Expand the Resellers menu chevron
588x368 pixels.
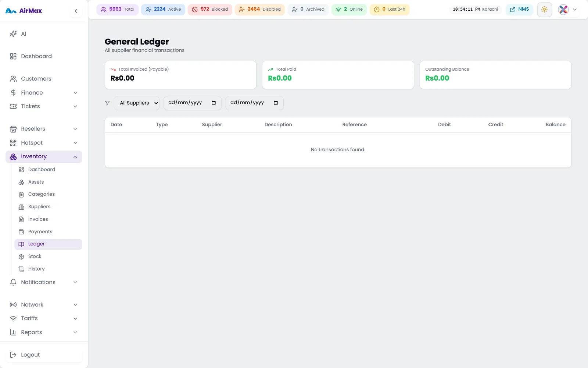pos(75,129)
